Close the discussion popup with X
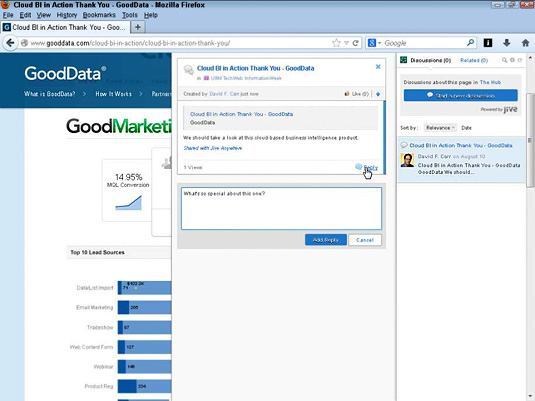535x401 pixels. pyautogui.click(x=378, y=67)
